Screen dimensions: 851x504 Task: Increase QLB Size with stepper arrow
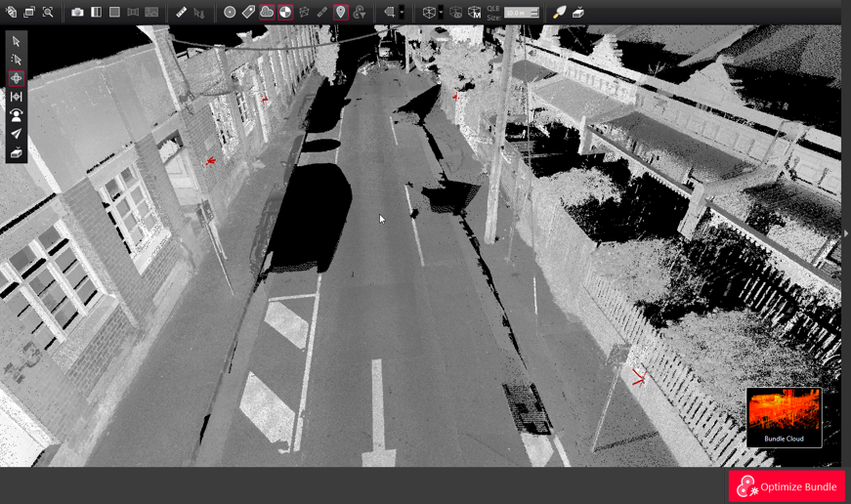tap(534, 10)
